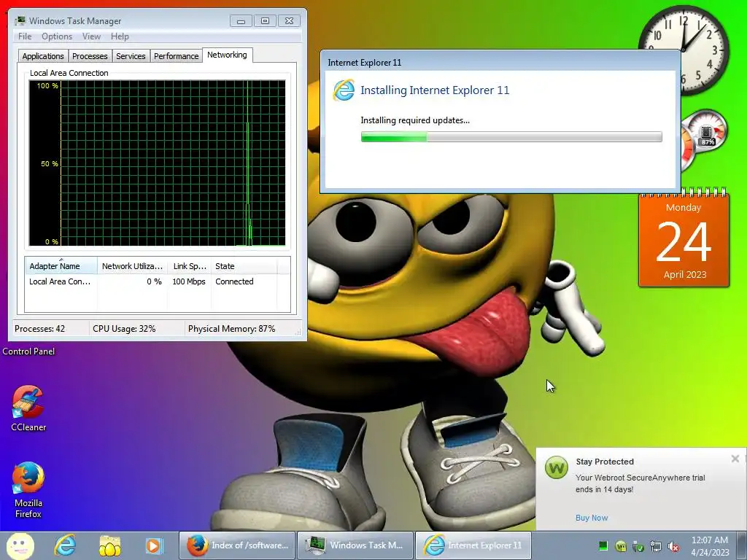Click the Buy Now link in Webroot popup
Image resolution: width=747 pixels, height=560 pixels.
pyautogui.click(x=591, y=518)
